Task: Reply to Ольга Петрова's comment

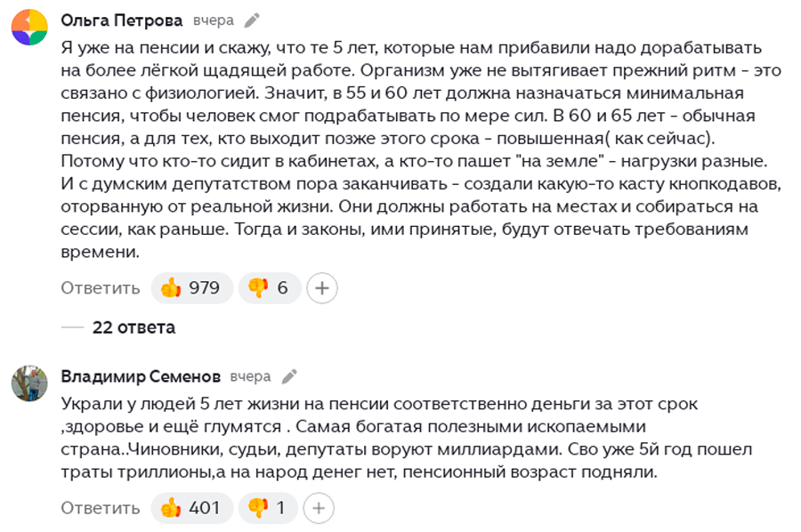Action: tap(101, 288)
